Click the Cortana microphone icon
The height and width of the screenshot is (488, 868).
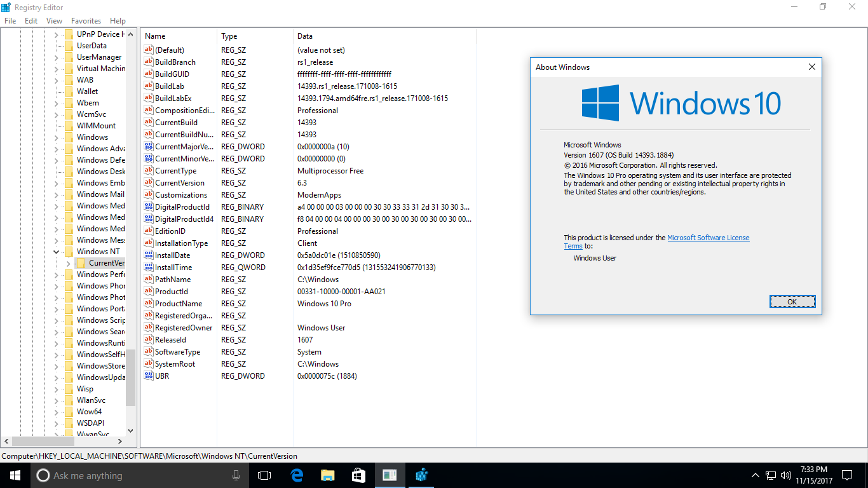coord(236,475)
